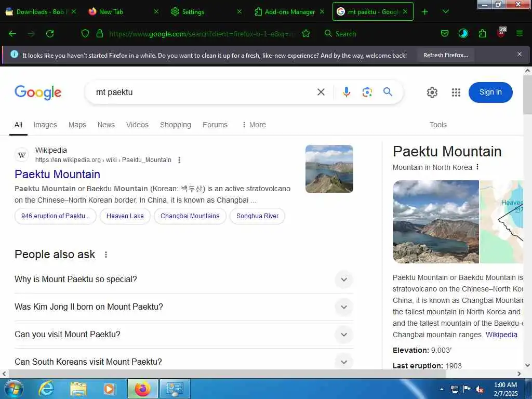Reload the page with the refresh icon

[50, 34]
